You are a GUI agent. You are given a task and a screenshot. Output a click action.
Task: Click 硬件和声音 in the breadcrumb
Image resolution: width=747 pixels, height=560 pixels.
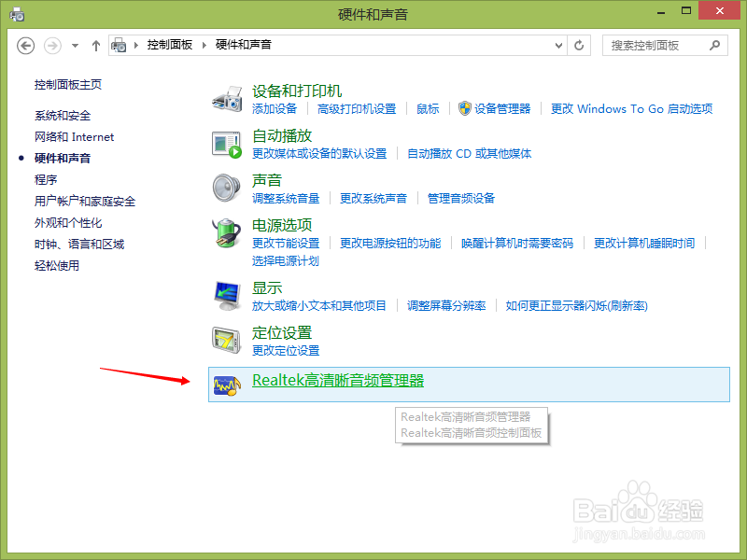[x=244, y=45]
